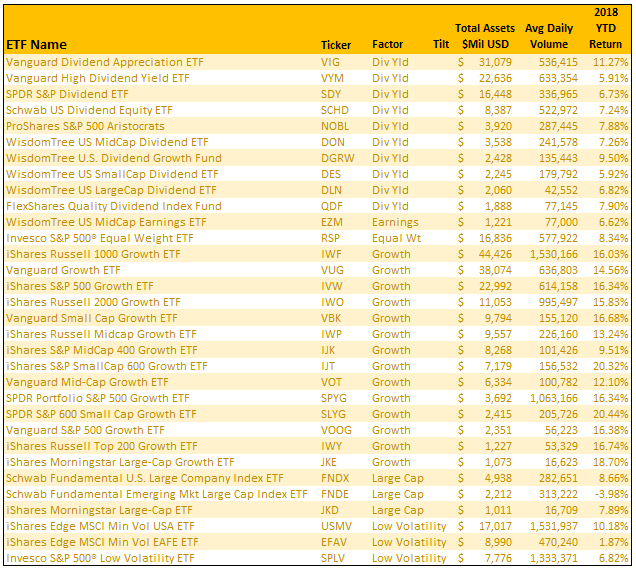The height and width of the screenshot is (570, 636).
Task: Select 'SPDR S&P Dividend ETF' name
Action: [67, 94]
